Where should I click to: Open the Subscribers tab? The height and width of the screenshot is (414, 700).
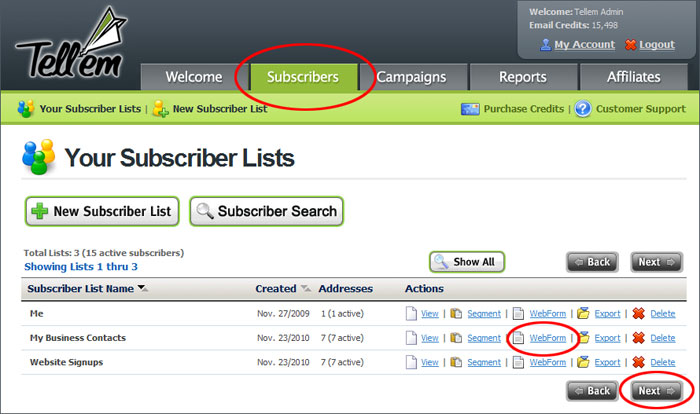[x=303, y=77]
